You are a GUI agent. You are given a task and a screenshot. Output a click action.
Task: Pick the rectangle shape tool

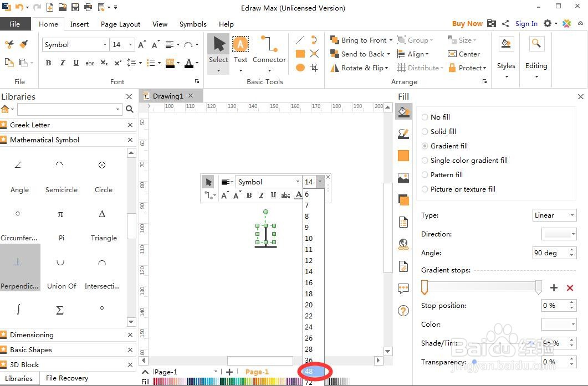300,54
